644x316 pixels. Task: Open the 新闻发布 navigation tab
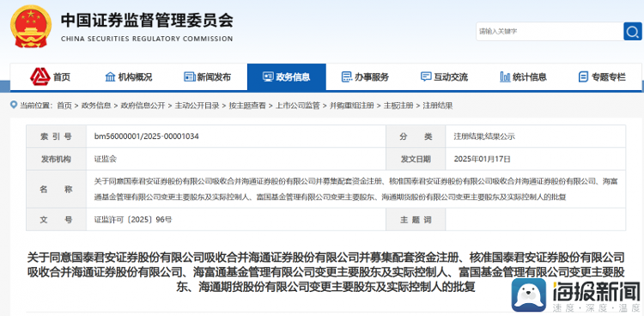214,76
